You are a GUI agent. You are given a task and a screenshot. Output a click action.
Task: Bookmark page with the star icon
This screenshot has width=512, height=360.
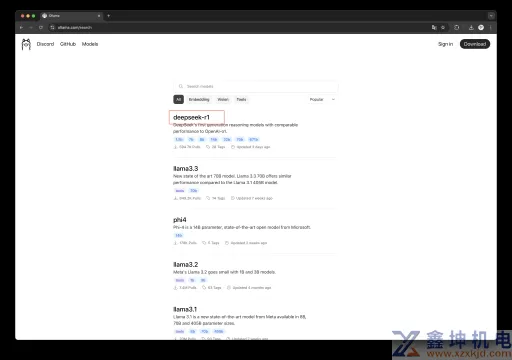click(443, 27)
